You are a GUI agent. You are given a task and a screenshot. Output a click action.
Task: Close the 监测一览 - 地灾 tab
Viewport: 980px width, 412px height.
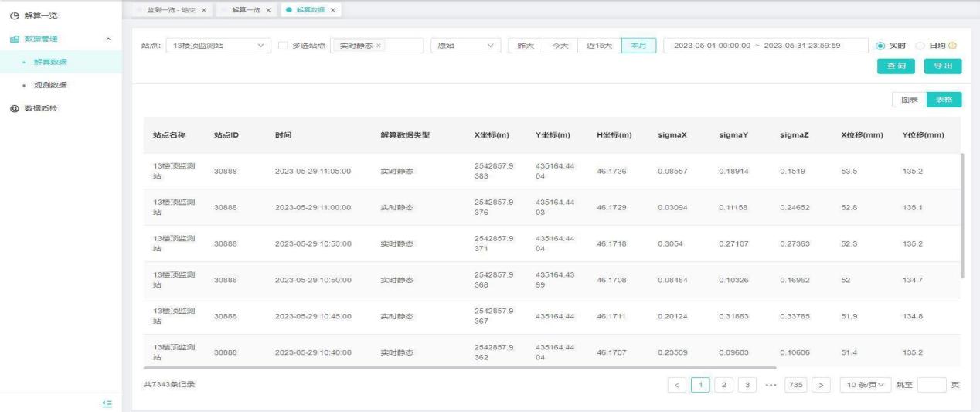pos(204,10)
